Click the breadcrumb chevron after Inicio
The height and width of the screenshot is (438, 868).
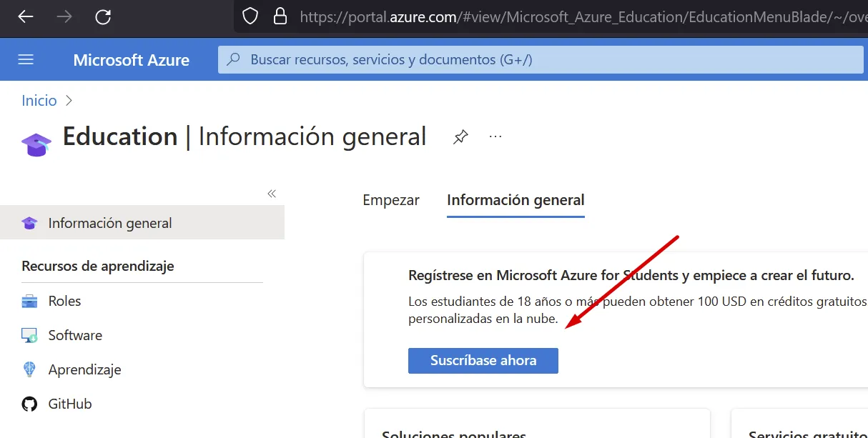pos(69,101)
